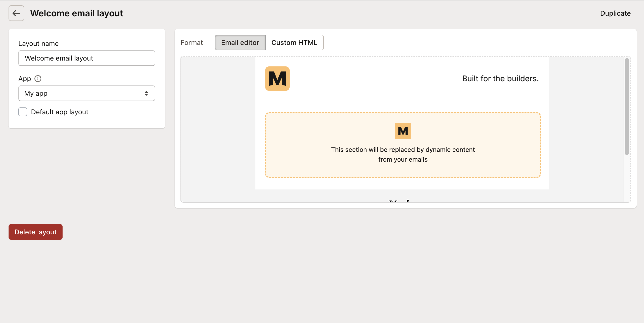
Task: Click the Duplicate button
Action: coord(615,13)
